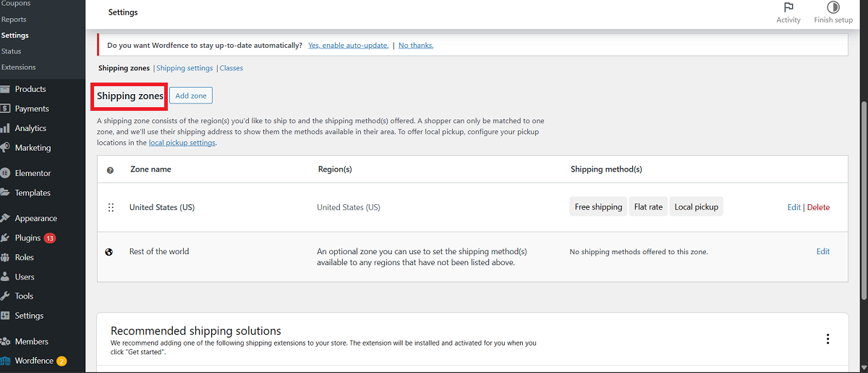868x373 pixels.
Task: Open the Status submenu item
Action: [x=12, y=51]
